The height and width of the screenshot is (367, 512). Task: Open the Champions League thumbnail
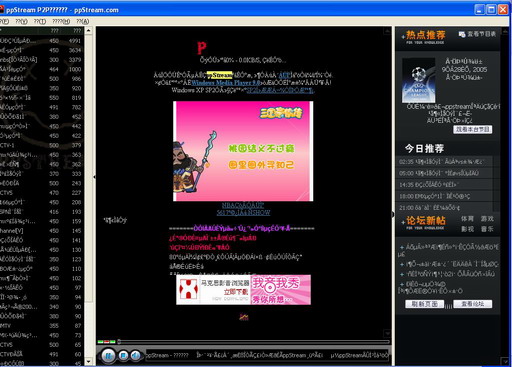tap(419, 80)
